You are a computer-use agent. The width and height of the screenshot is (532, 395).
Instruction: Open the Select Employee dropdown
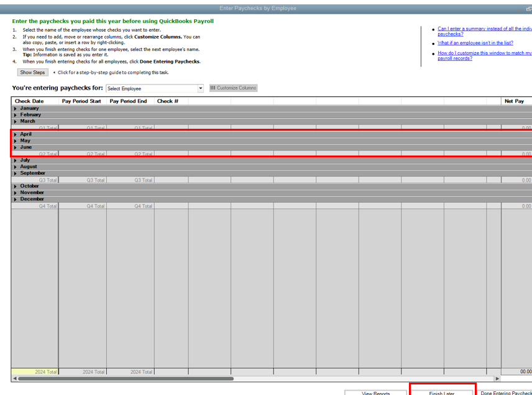[x=200, y=88]
